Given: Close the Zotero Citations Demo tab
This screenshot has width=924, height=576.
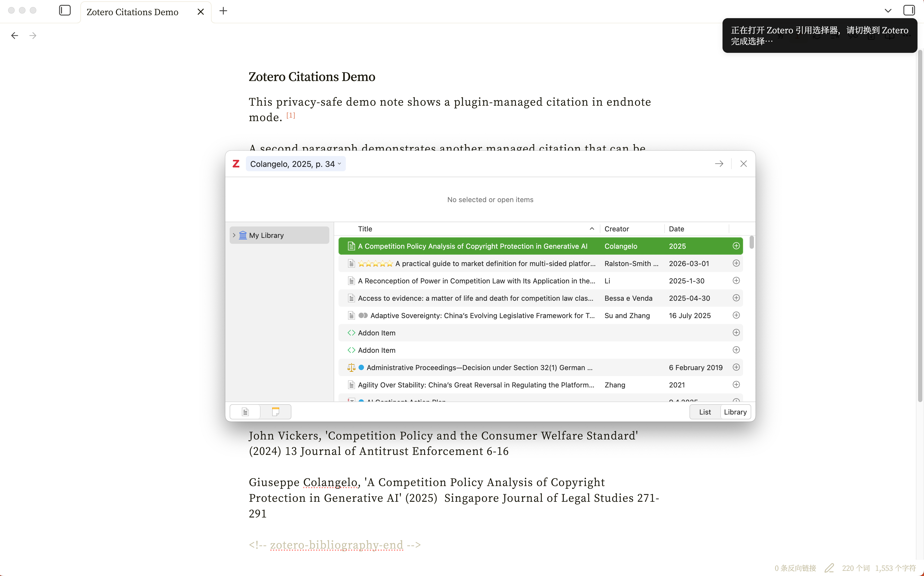Looking at the screenshot, I should point(201,12).
